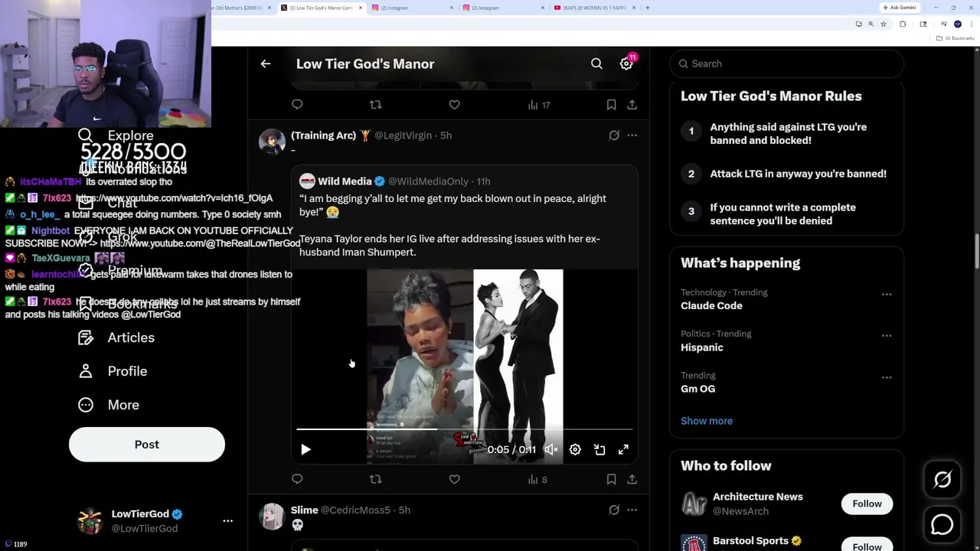Open options for Hispanic trend
This screenshot has height=551, width=980.
[x=886, y=335]
